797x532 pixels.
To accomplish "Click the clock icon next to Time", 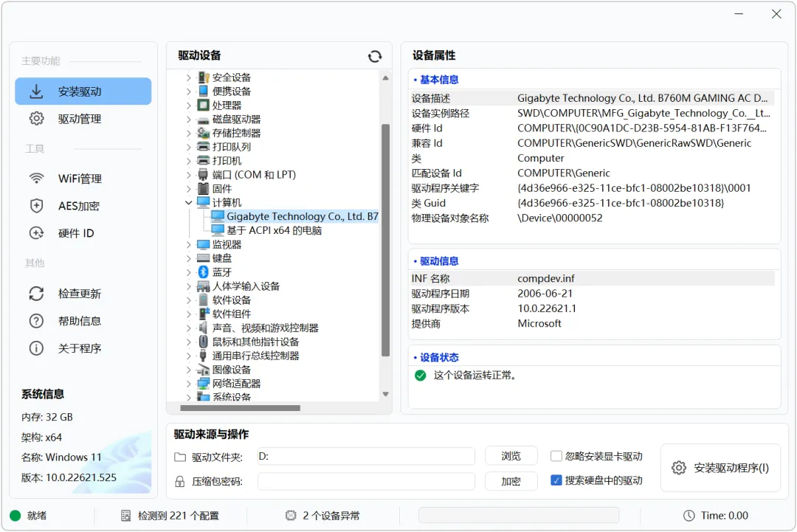I will pyautogui.click(x=689, y=516).
